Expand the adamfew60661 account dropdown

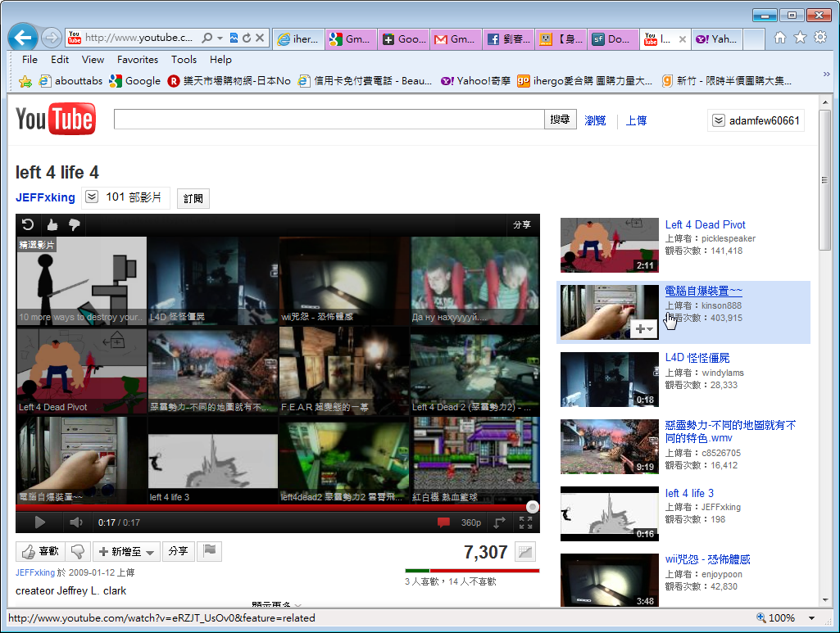(719, 120)
